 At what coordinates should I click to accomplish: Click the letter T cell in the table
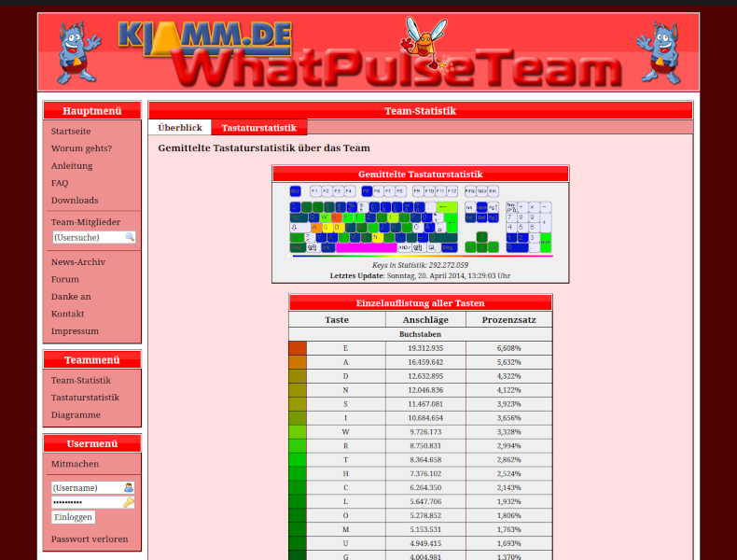(346, 460)
